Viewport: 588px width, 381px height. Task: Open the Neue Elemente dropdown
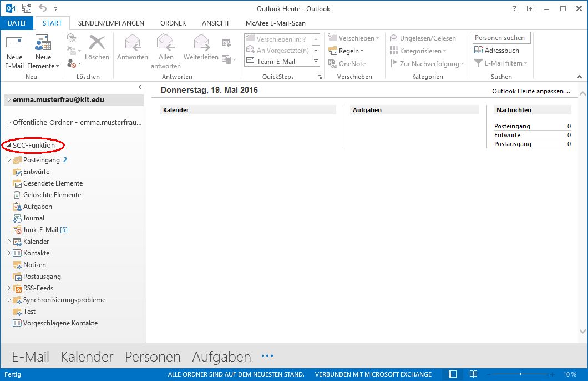click(x=43, y=66)
